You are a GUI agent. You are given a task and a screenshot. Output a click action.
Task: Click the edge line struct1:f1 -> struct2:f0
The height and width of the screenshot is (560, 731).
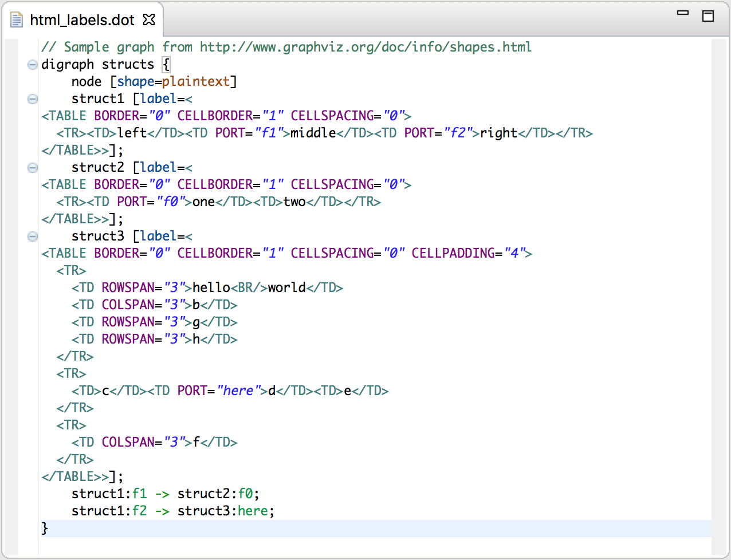tap(166, 494)
